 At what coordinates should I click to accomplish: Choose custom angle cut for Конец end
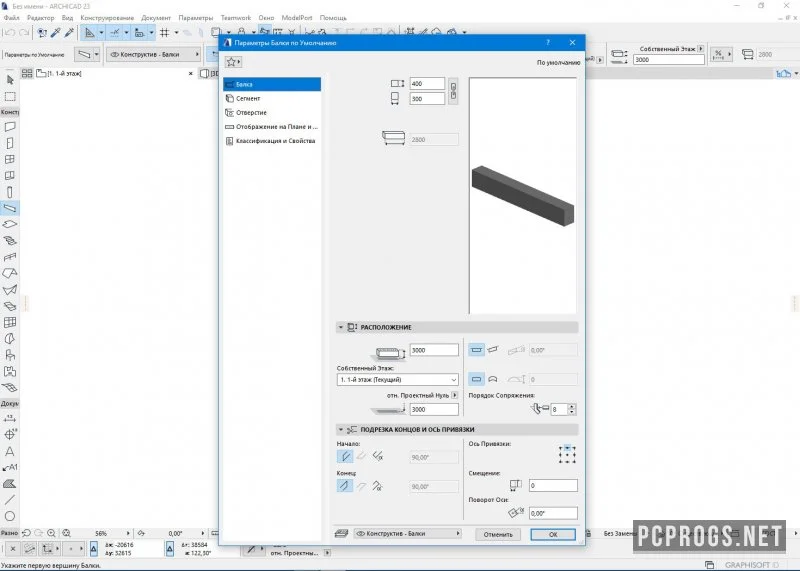coord(378,486)
